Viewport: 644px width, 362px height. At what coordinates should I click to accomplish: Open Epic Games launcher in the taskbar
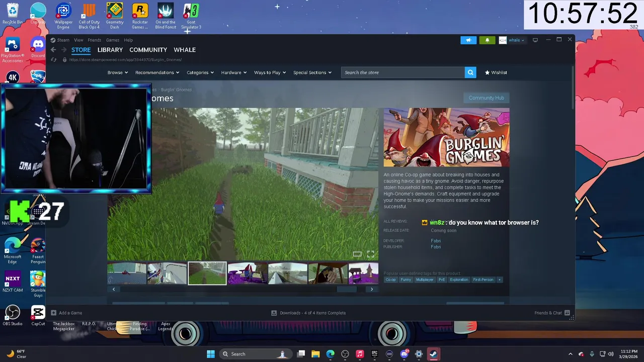click(374, 354)
